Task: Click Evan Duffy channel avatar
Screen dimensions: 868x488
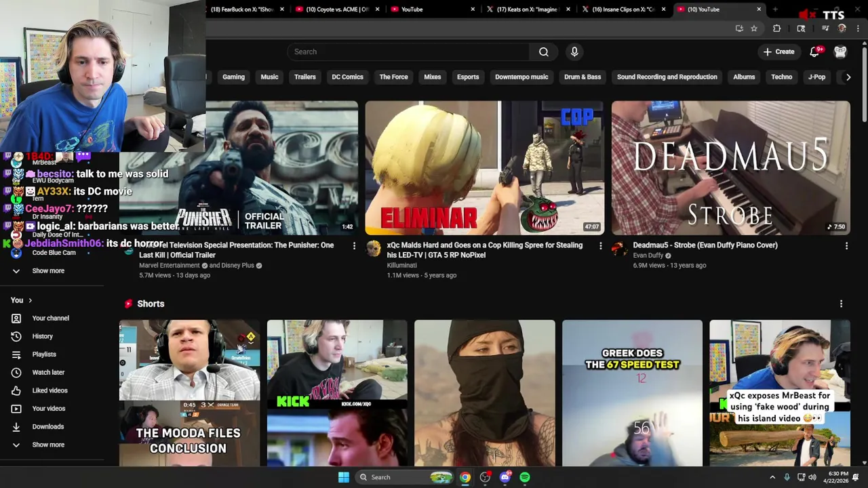Action: click(x=619, y=249)
